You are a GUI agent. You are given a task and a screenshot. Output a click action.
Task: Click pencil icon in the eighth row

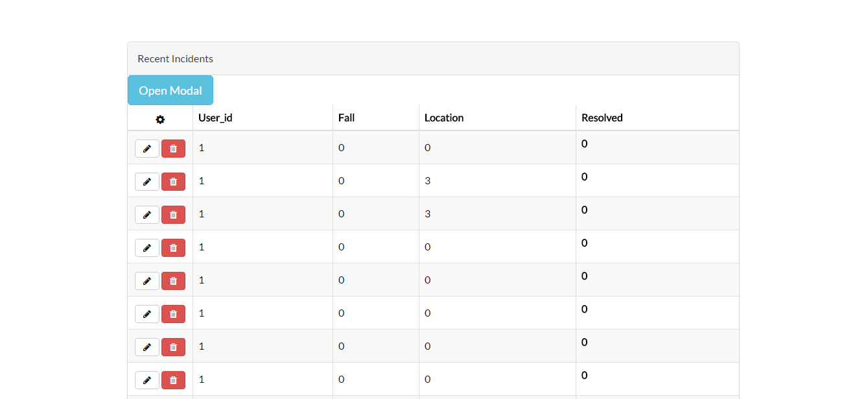tap(147, 380)
